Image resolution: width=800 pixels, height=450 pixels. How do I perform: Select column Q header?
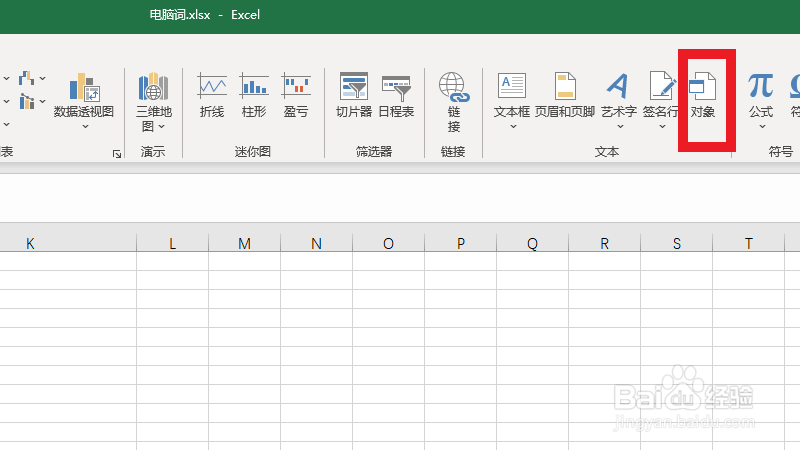point(532,243)
